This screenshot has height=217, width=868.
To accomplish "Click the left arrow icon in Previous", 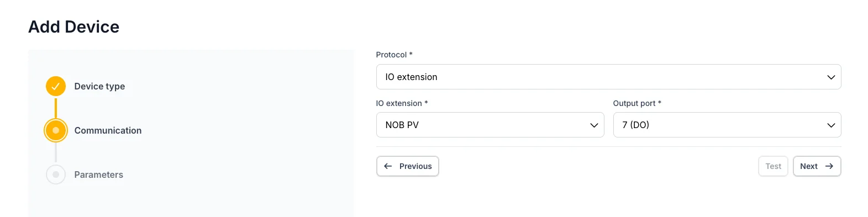I will [x=388, y=166].
